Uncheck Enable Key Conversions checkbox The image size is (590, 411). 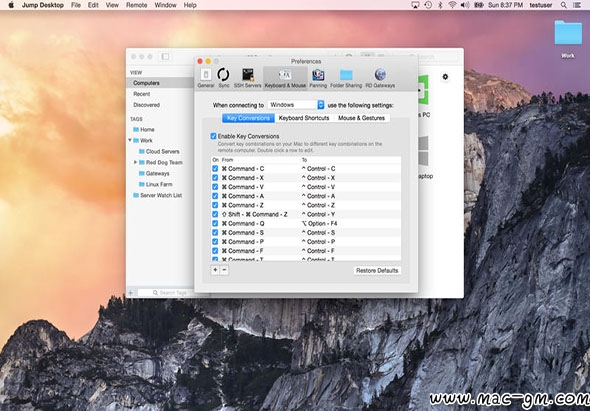213,136
